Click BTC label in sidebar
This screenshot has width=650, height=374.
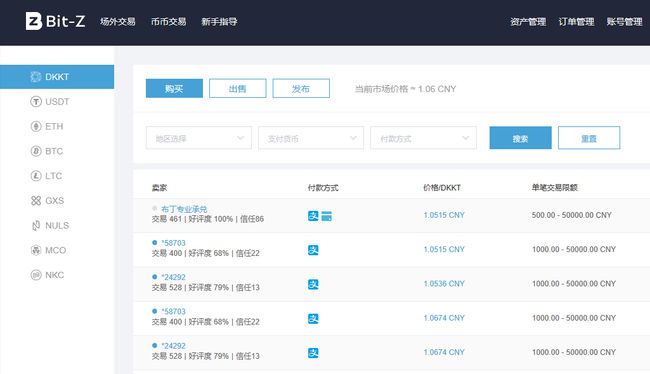(x=54, y=151)
